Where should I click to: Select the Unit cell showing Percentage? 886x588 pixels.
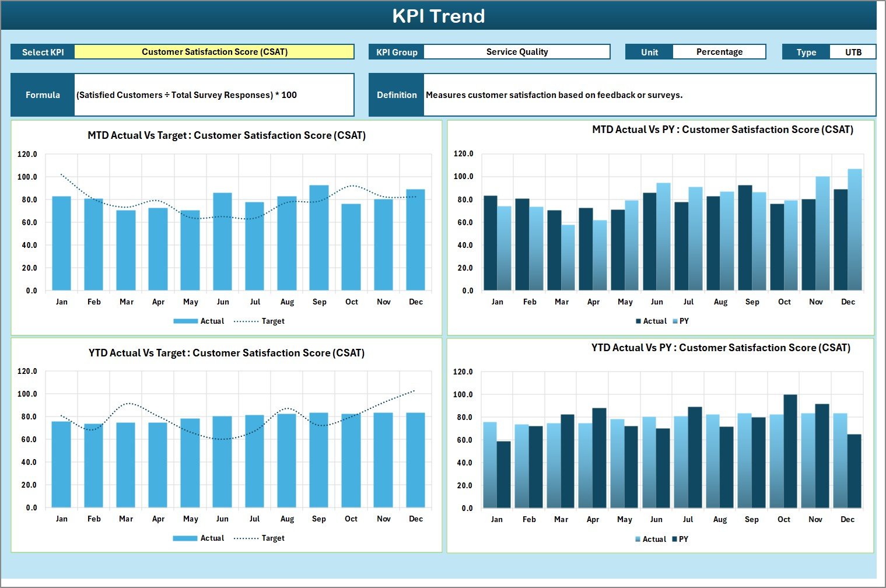[719, 52]
